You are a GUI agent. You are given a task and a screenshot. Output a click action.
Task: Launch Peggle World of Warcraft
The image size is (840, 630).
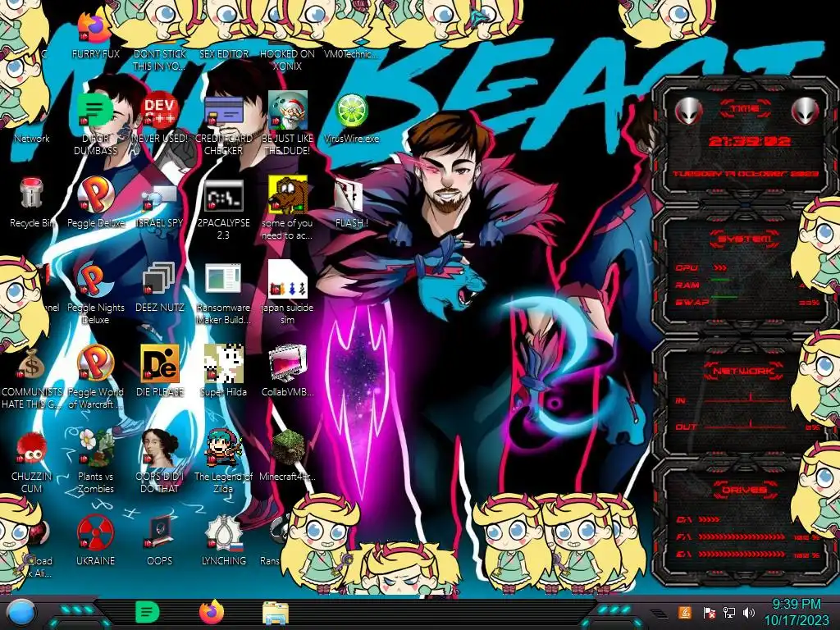tap(95, 363)
